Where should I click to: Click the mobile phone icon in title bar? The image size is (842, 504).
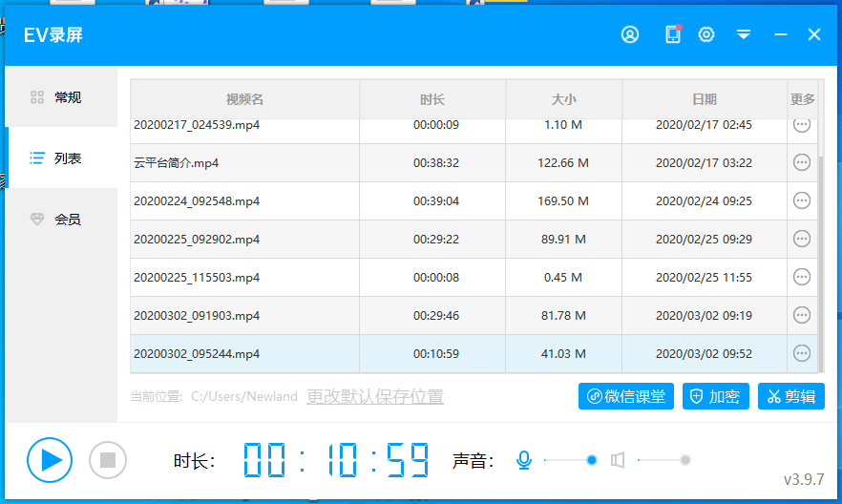coord(672,34)
